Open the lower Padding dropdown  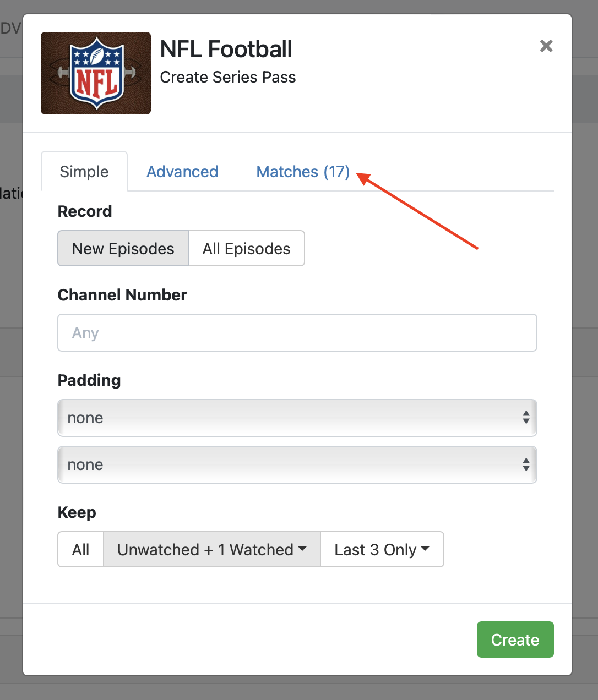(297, 465)
